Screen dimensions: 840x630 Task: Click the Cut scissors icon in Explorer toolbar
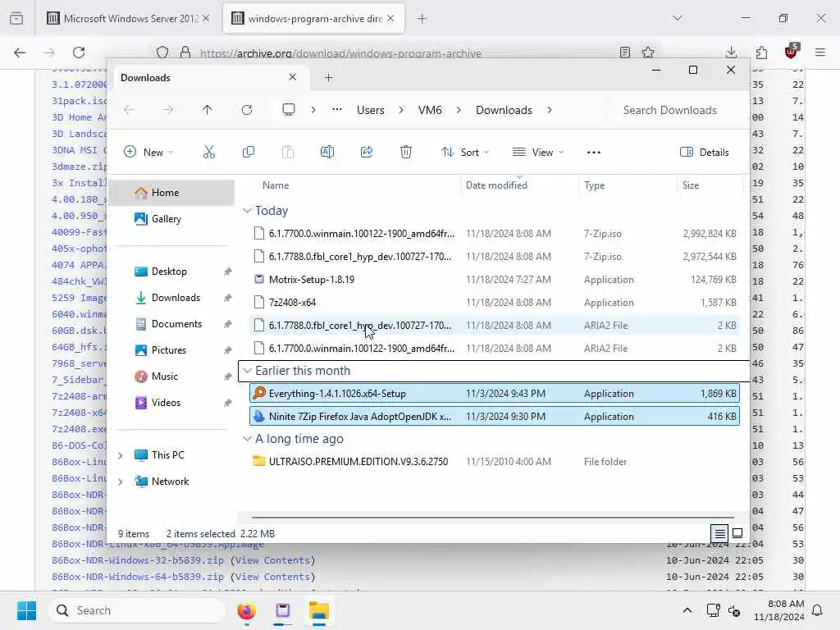point(209,152)
